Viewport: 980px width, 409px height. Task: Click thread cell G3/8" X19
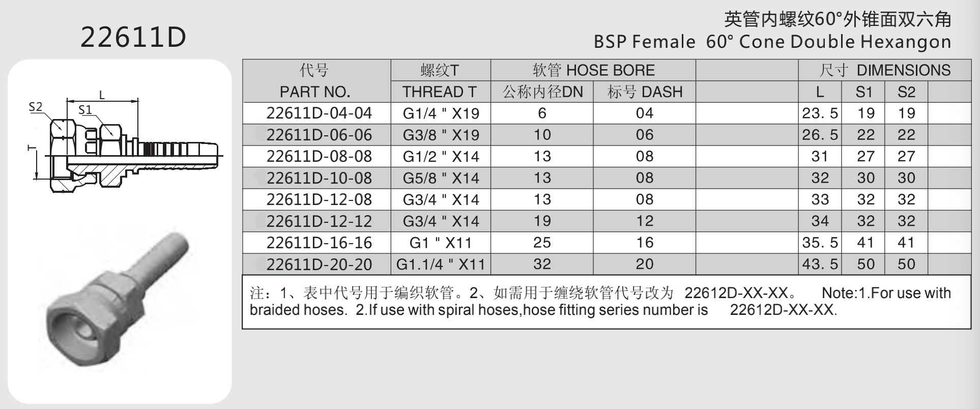coord(441,135)
